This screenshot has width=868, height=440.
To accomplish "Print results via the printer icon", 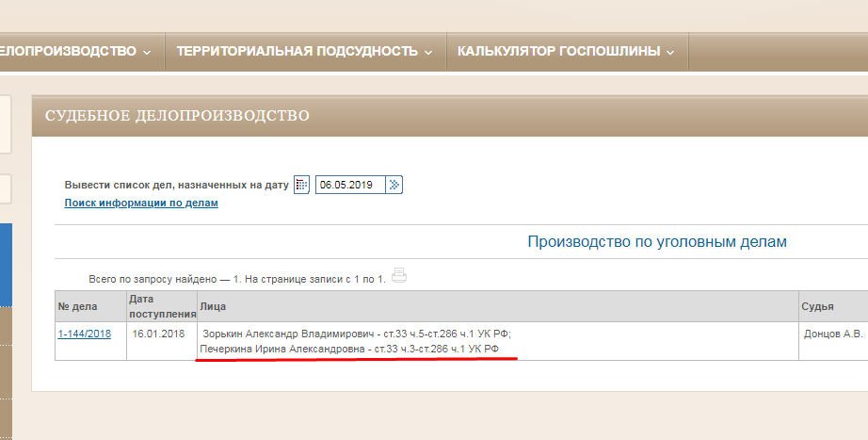I will tap(399, 275).
